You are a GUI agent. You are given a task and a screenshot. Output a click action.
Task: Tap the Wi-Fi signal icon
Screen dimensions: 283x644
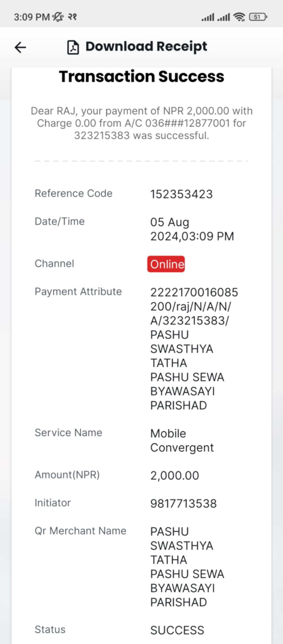(240, 17)
